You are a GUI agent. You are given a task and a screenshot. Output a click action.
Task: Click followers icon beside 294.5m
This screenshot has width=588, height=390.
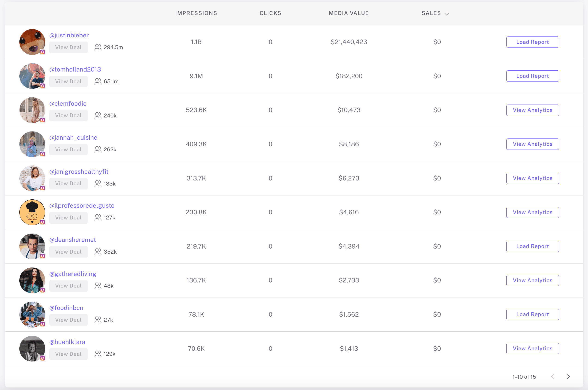click(x=98, y=47)
